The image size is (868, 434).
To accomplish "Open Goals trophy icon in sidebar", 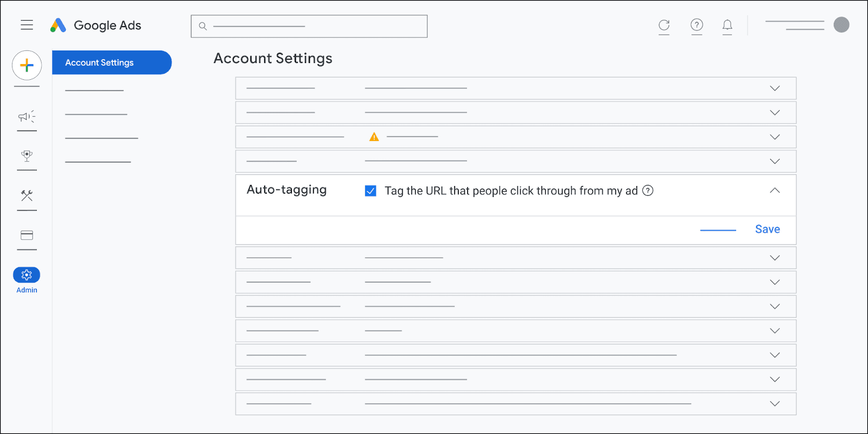I will click(27, 156).
